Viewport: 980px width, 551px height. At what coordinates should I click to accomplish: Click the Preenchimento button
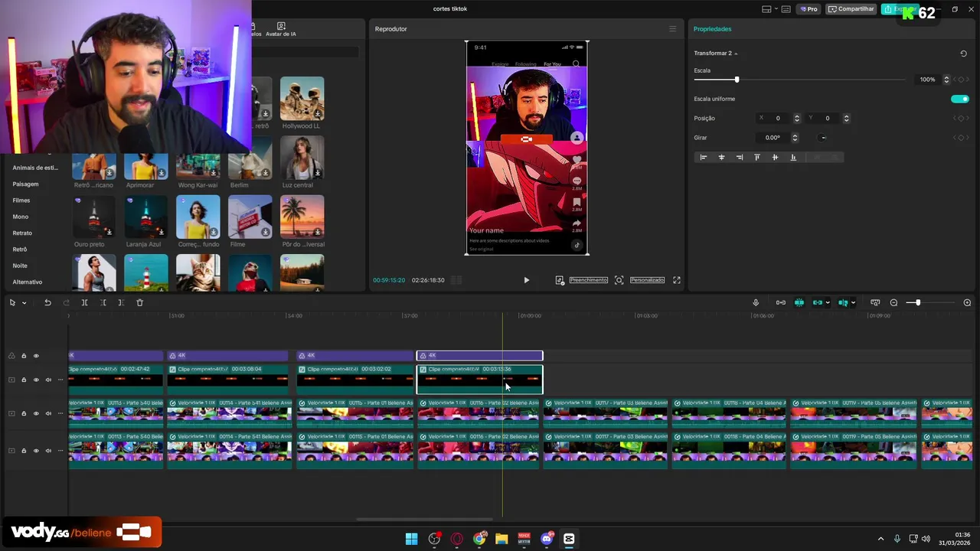[588, 280]
